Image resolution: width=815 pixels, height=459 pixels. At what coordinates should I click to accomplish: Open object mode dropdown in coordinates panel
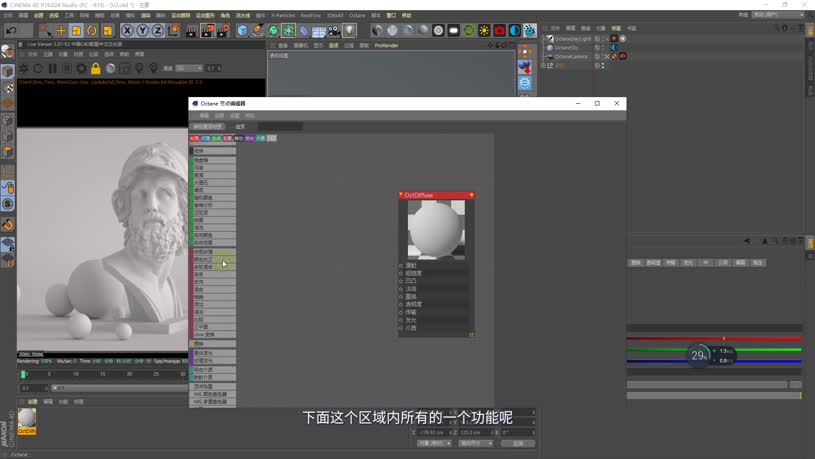coord(434,443)
